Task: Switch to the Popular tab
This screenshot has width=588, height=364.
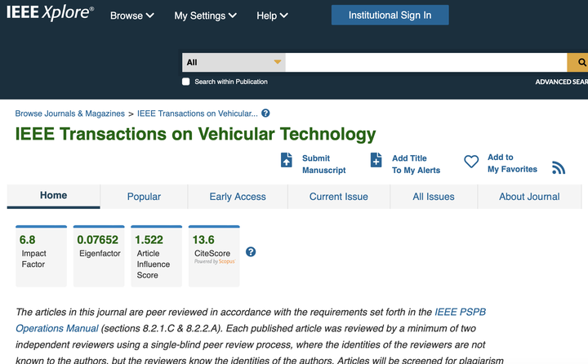Action: 144,197
